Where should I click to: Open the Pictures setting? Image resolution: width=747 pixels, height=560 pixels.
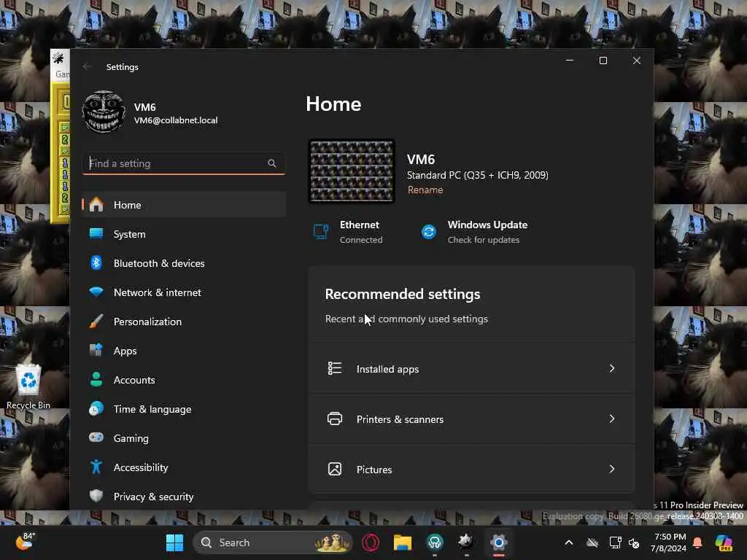[x=472, y=469]
